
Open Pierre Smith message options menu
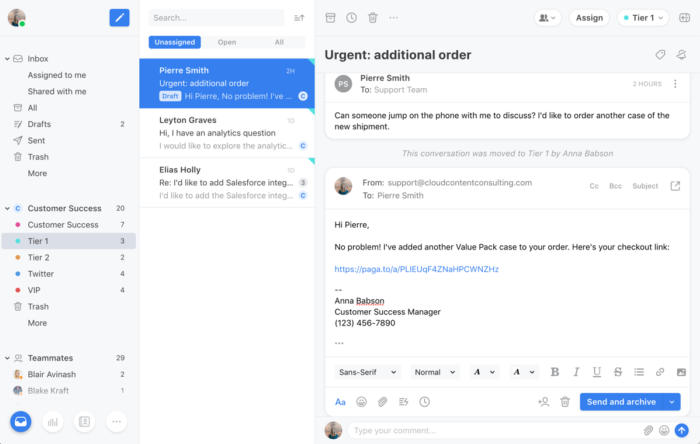coord(675,83)
